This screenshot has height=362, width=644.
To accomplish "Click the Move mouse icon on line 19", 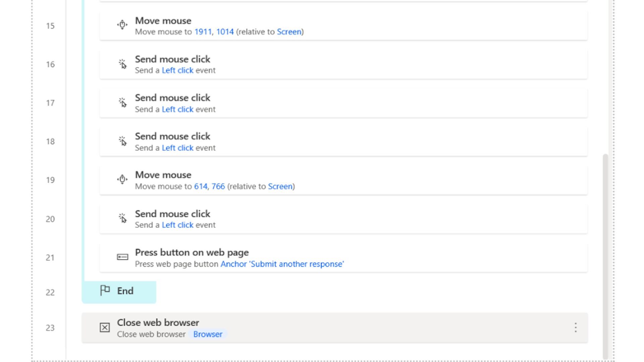I will 122,179.
